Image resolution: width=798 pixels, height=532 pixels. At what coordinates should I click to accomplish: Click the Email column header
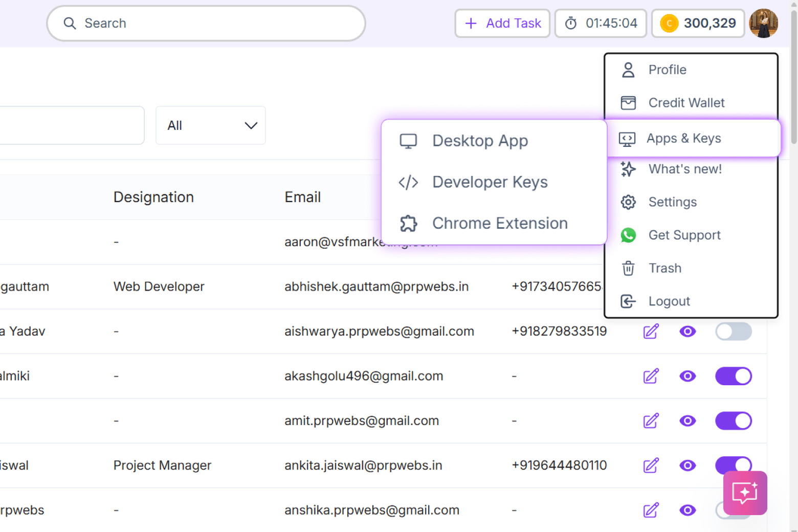pos(303,197)
